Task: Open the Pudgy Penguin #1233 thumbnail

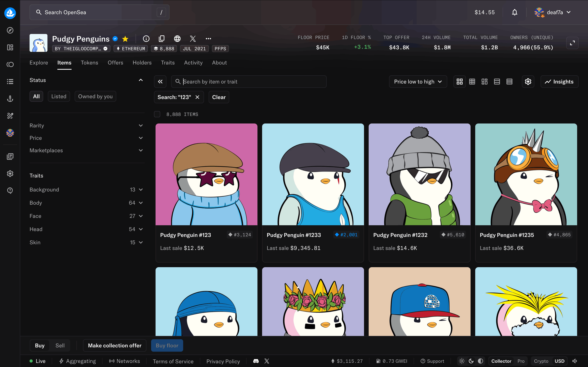Action: (x=313, y=174)
